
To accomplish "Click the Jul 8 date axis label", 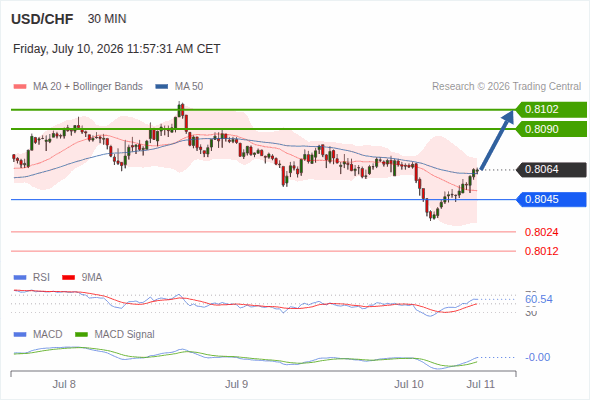I will coord(64,384).
